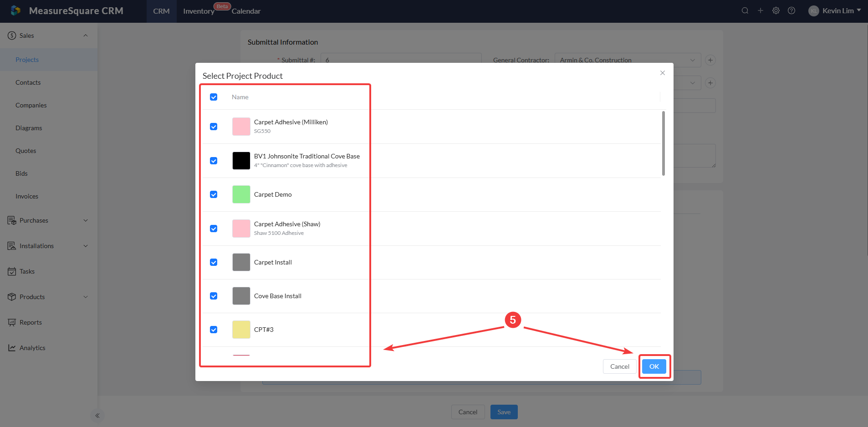
Task: Uncheck Carpet Adhesive (Shaw) checkbox
Action: (214, 229)
